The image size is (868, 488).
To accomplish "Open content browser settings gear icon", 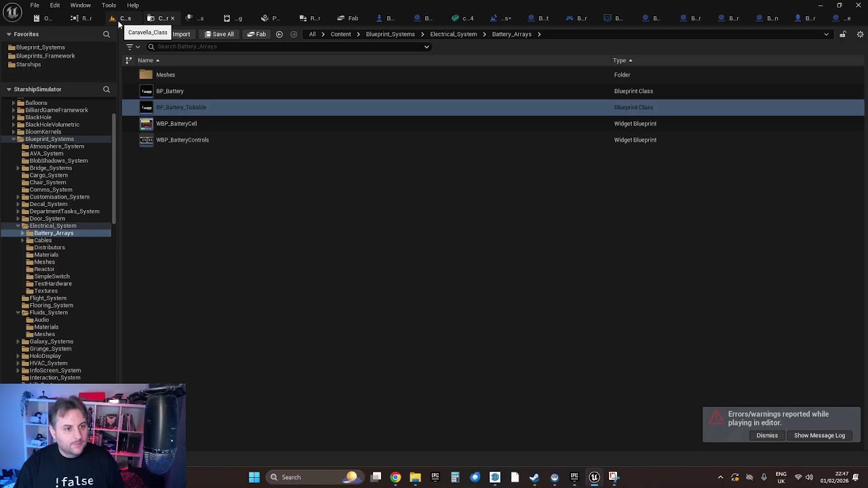I will [861, 34].
